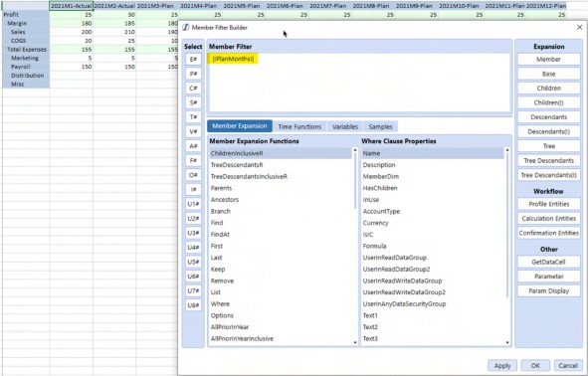This screenshot has width=588, height=376.
Task: Click the U5# button
Action: 193,262
